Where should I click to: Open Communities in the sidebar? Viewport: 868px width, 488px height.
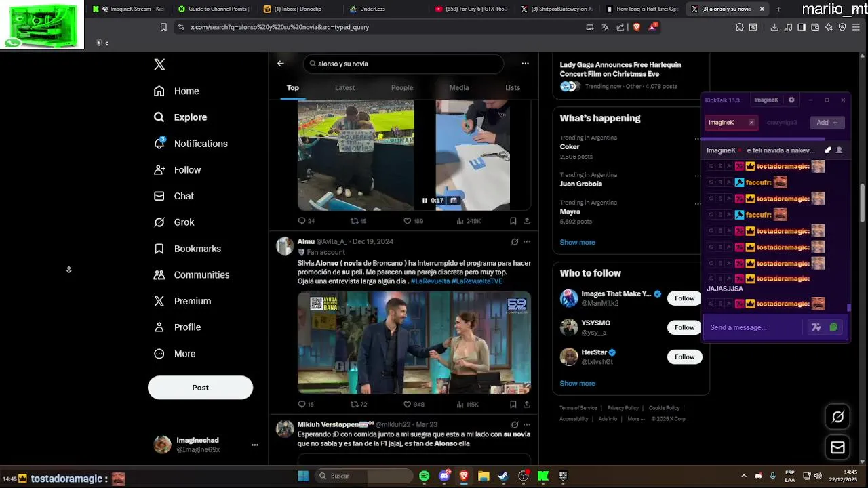191,274
